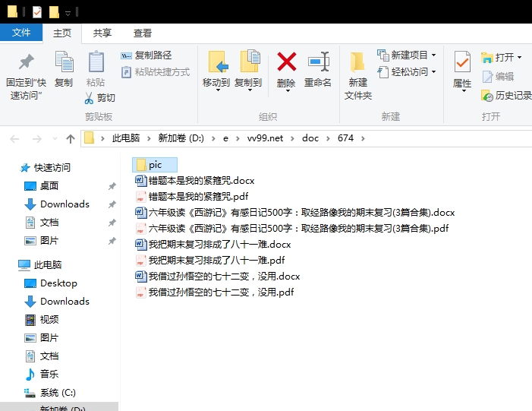Expand the chevron after 674 in path
This screenshot has width=532, height=411.
363,138
